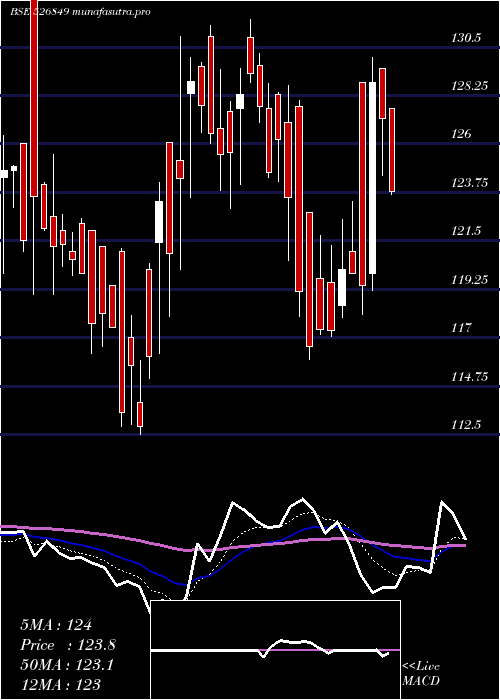This screenshot has height=700, width=500.
Task: Click the '50MA : 123.1' reading
Action: (x=67, y=665)
